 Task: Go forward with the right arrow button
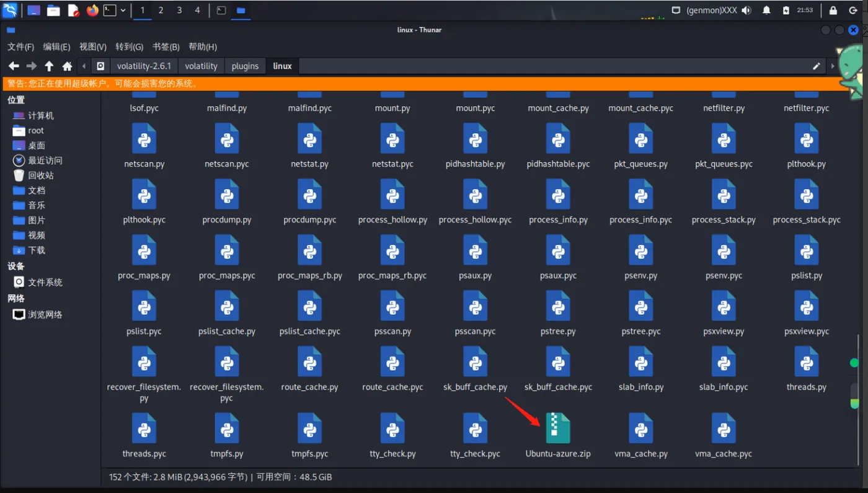coord(32,66)
